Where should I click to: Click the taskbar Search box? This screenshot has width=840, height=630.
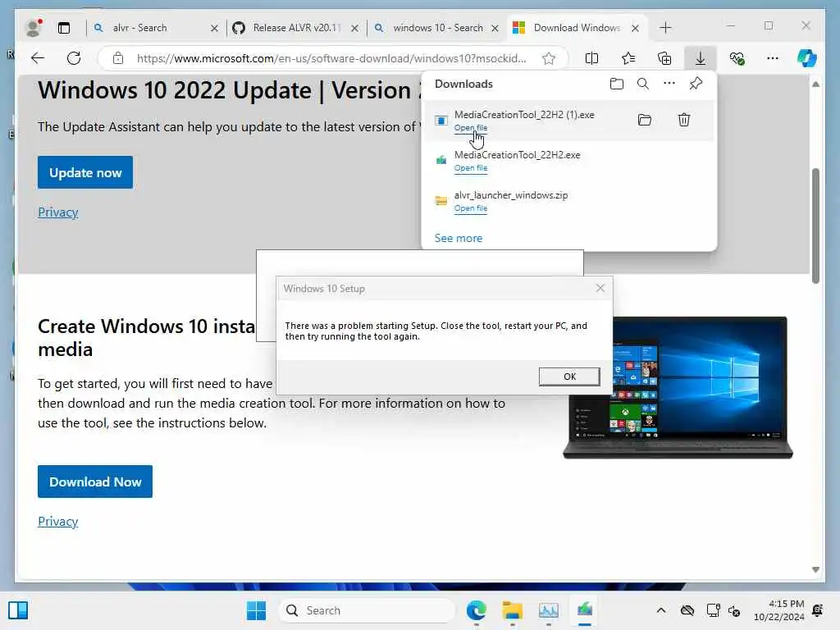coord(367,610)
